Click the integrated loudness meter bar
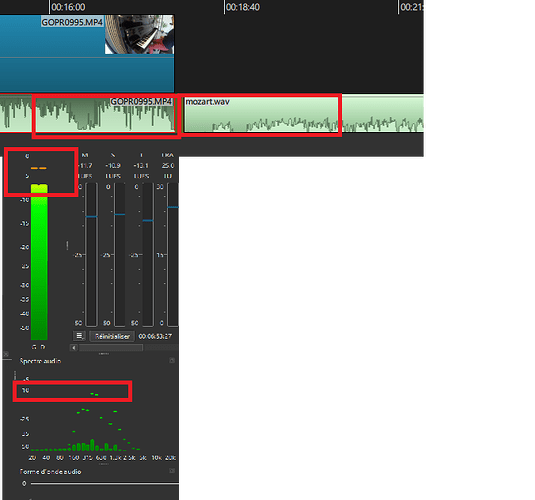 click(148, 255)
